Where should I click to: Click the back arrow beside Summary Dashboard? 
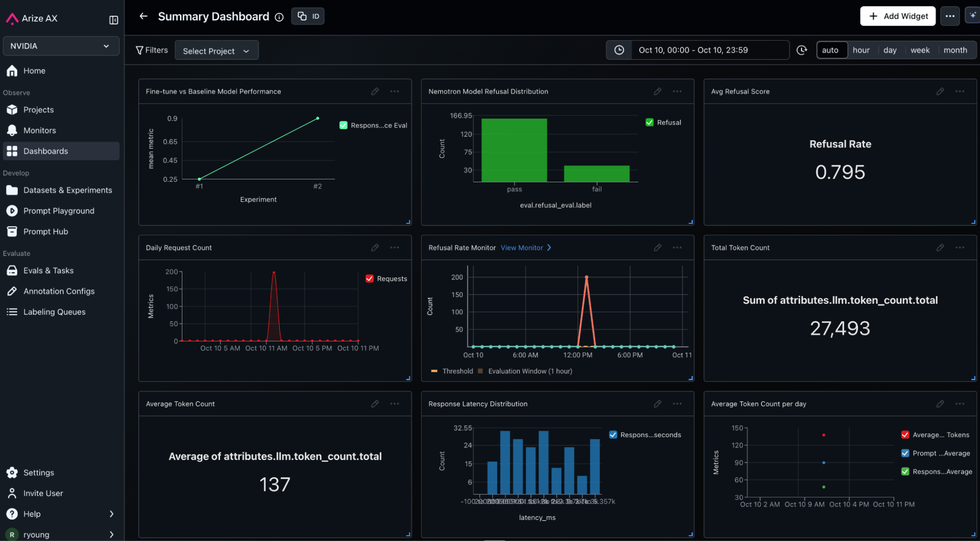tap(143, 16)
